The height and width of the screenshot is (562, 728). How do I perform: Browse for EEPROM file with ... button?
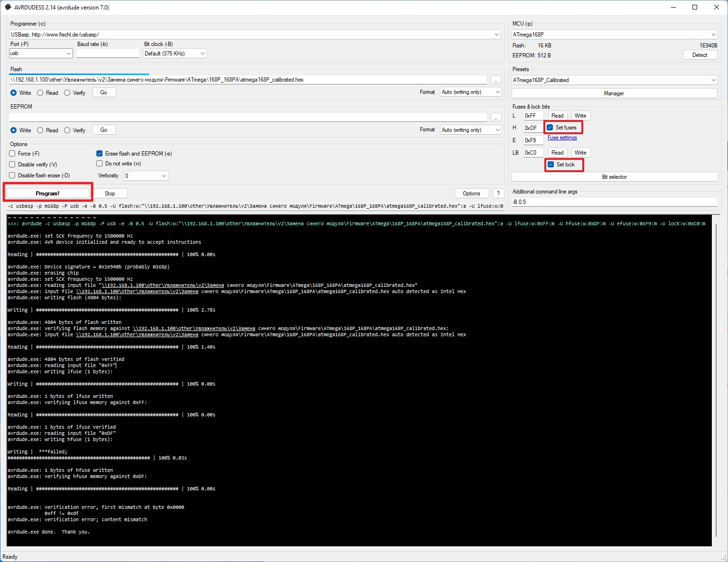point(496,118)
